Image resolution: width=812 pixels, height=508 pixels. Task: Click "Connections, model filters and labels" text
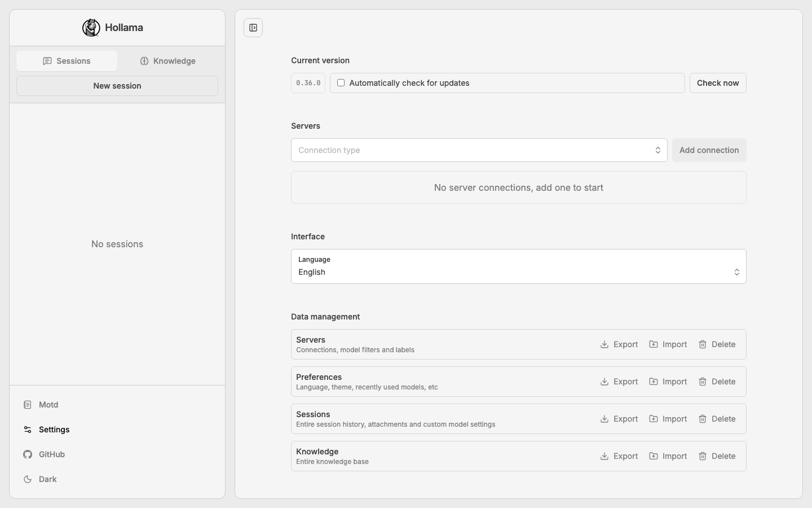tap(355, 350)
